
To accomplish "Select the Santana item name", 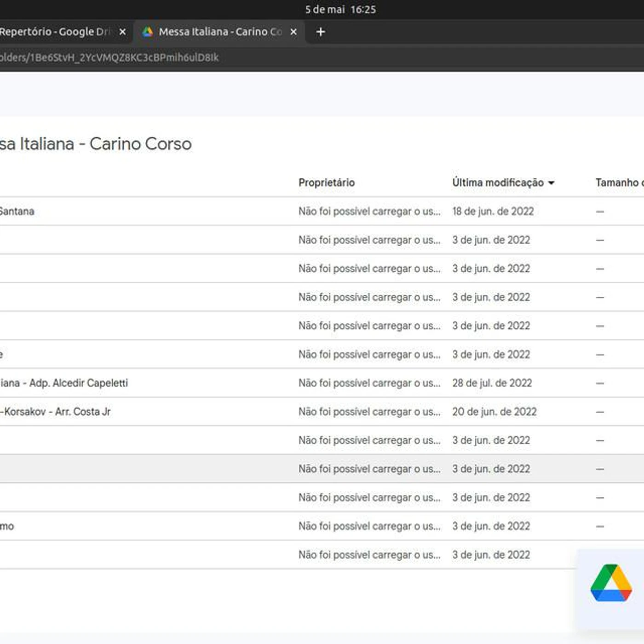I will (x=17, y=212).
